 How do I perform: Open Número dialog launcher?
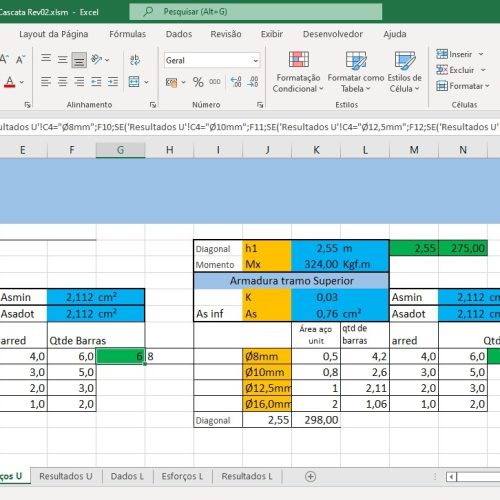[260, 105]
